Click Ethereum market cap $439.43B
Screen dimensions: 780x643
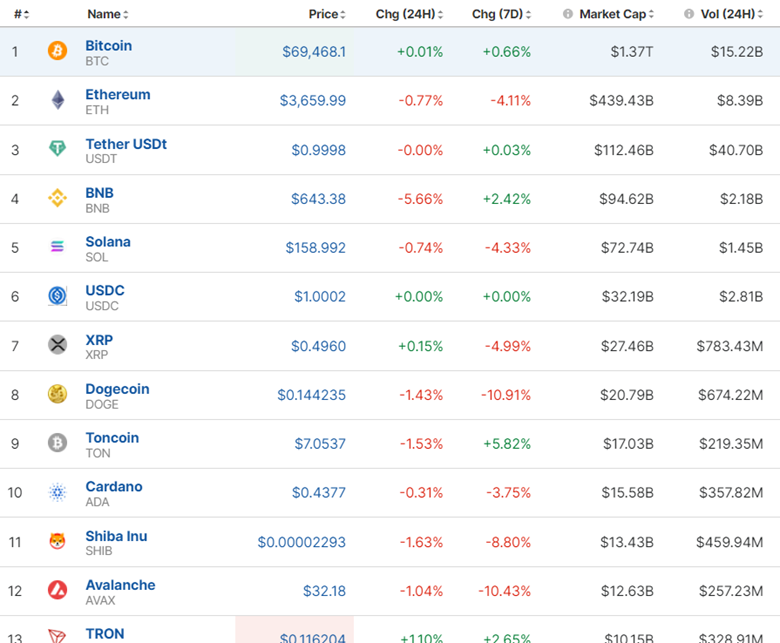pyautogui.click(x=621, y=100)
